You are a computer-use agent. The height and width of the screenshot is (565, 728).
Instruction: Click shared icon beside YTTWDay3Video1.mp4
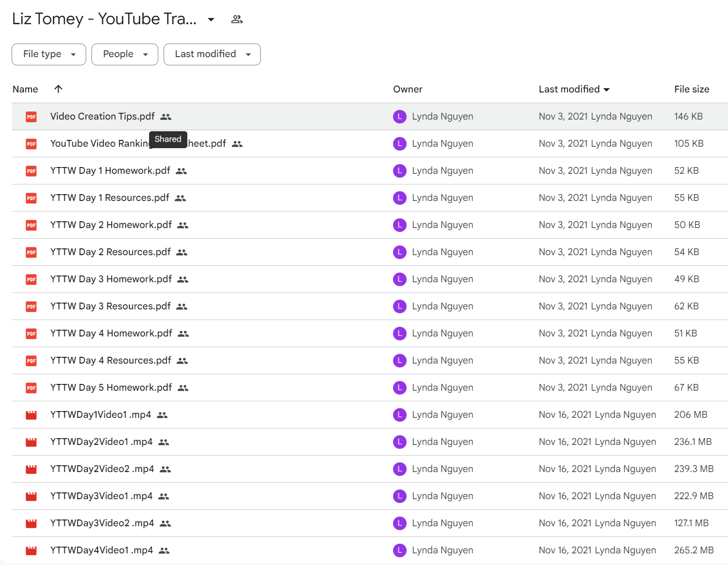[164, 496]
